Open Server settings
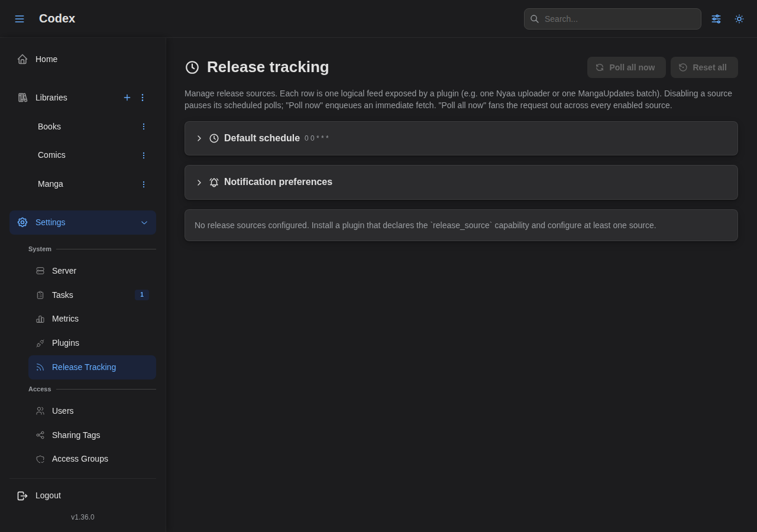 [x=92, y=271]
